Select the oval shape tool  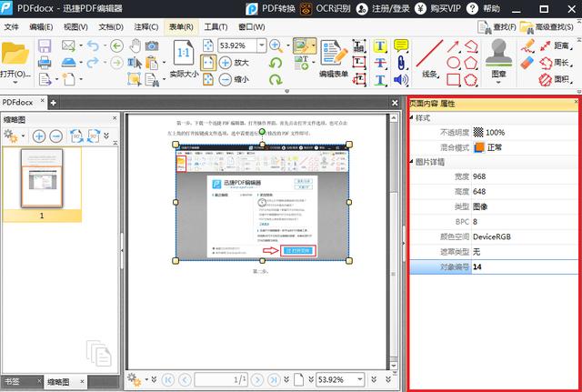(x=453, y=63)
